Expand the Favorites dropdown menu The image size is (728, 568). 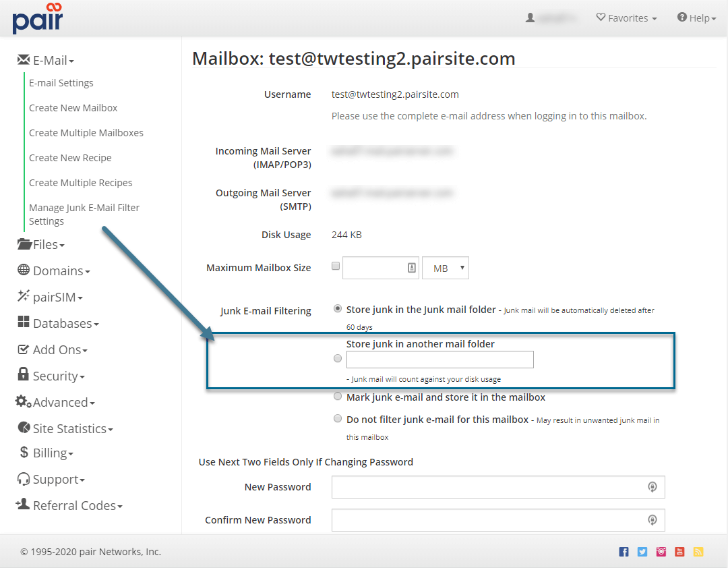click(626, 18)
